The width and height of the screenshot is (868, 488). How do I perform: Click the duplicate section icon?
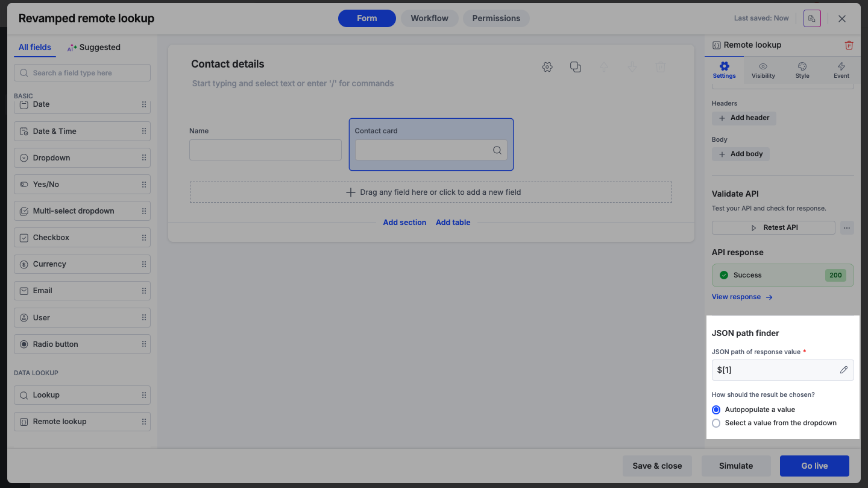576,67
